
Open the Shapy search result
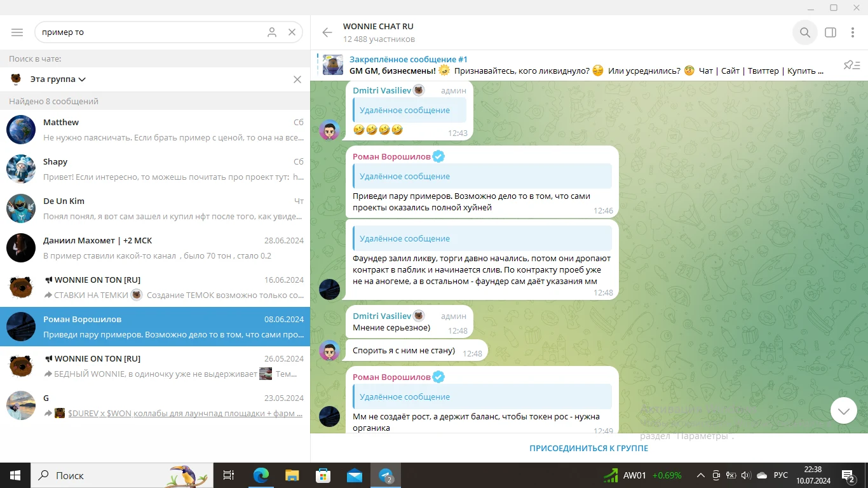155,169
